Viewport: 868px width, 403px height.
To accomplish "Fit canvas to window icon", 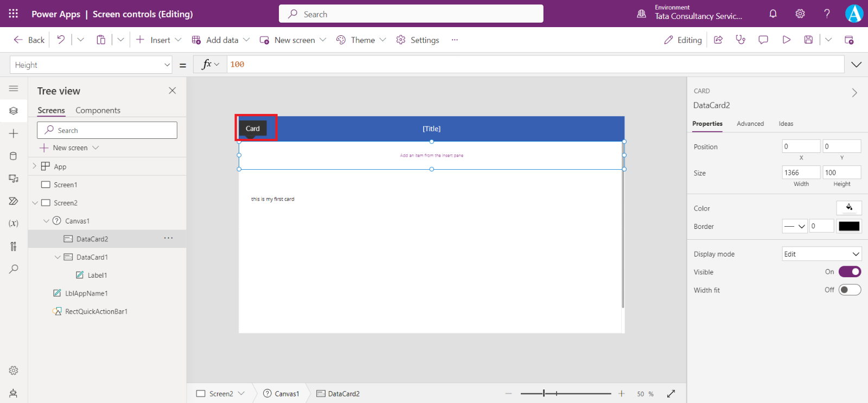I will [671, 394].
